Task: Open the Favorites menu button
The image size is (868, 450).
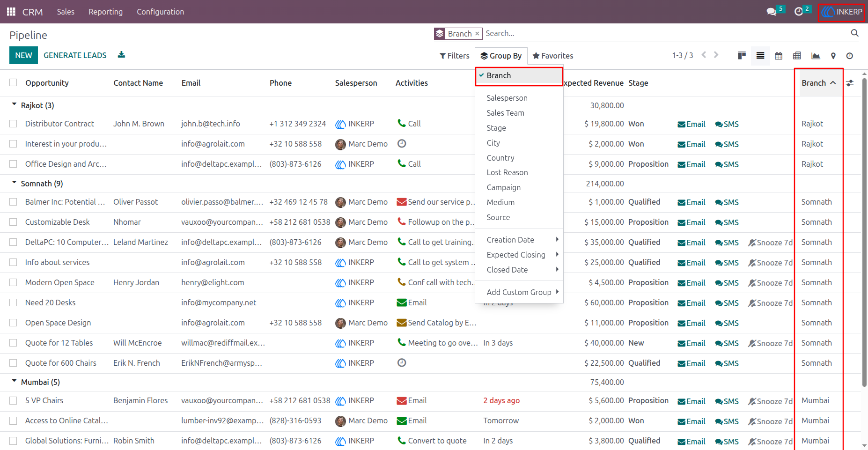Action: click(x=552, y=56)
